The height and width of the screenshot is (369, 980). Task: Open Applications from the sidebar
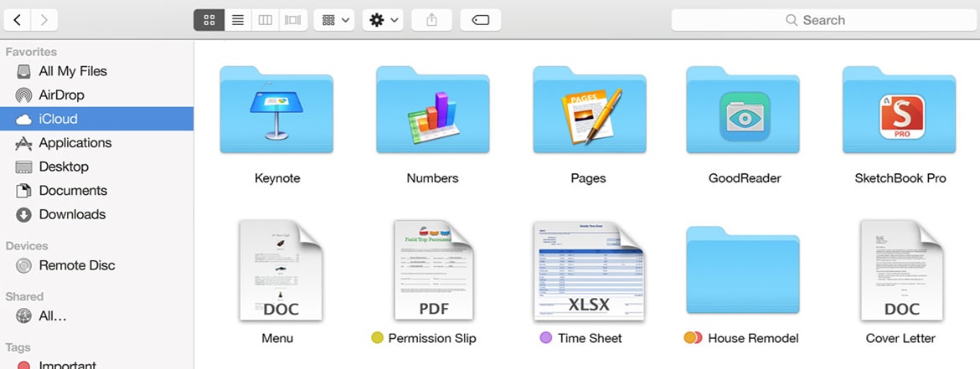[x=97, y=142]
